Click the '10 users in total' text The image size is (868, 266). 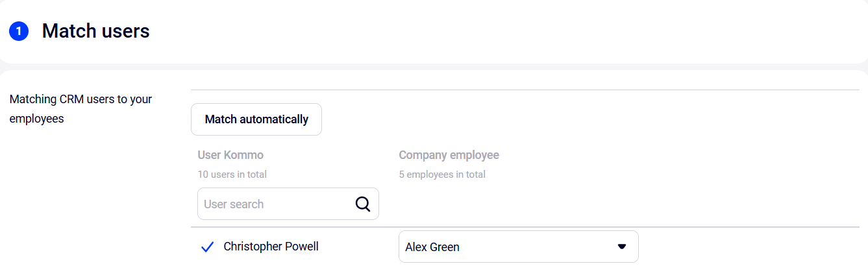click(232, 175)
